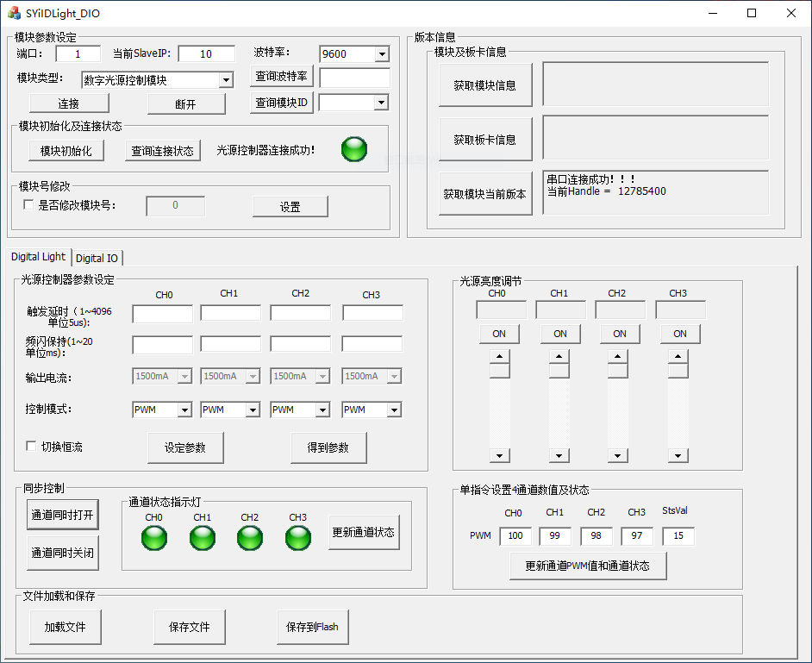Open the 波特率 baud rate dropdown

(x=381, y=54)
